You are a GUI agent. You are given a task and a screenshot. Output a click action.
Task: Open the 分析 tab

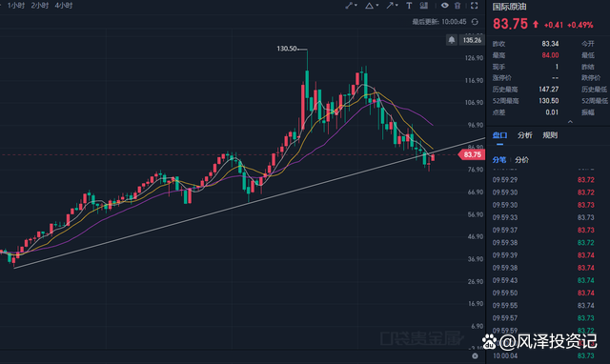(x=525, y=135)
